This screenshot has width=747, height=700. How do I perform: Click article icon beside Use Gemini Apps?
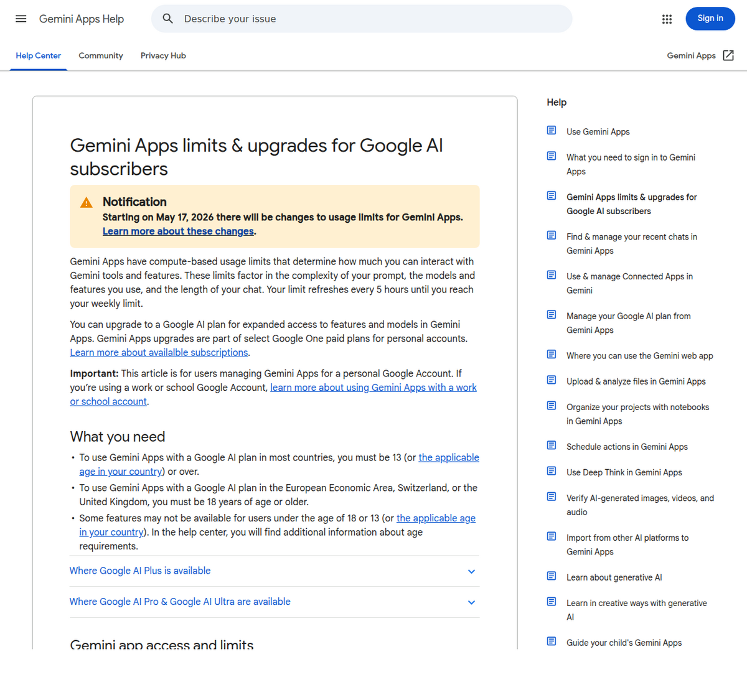pos(552,131)
